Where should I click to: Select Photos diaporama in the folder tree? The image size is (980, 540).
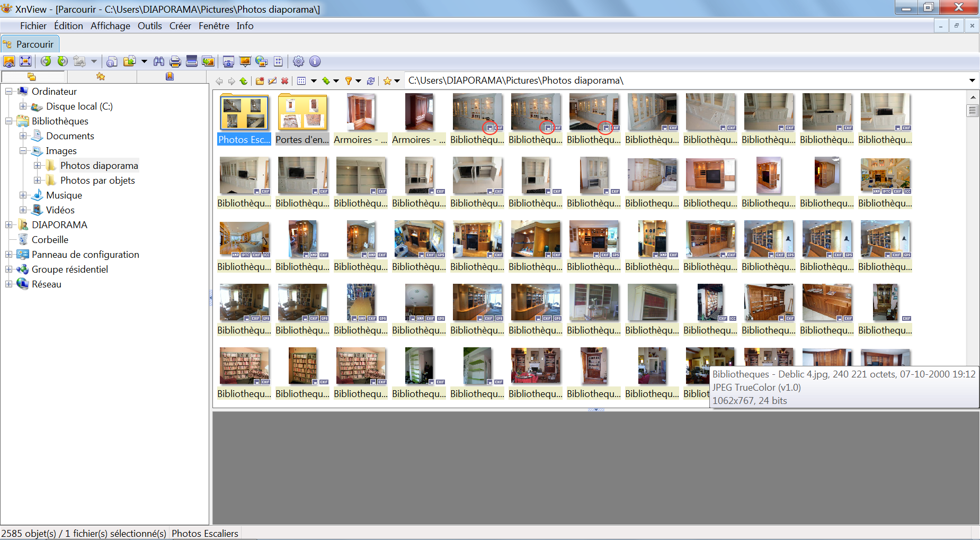(x=99, y=166)
